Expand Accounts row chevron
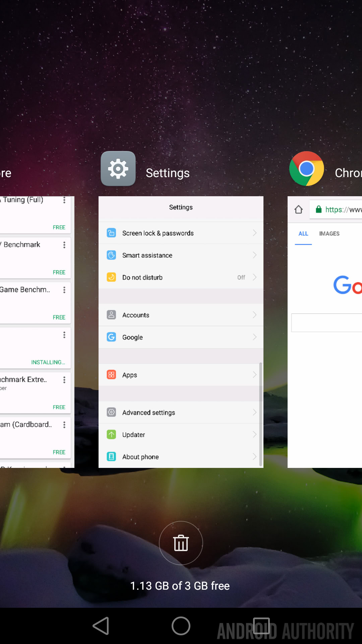362x644 pixels. 255,315
